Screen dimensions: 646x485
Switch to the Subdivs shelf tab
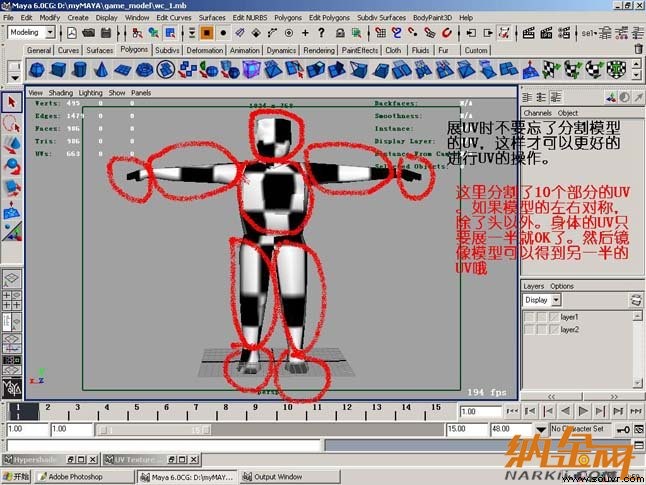click(167, 50)
